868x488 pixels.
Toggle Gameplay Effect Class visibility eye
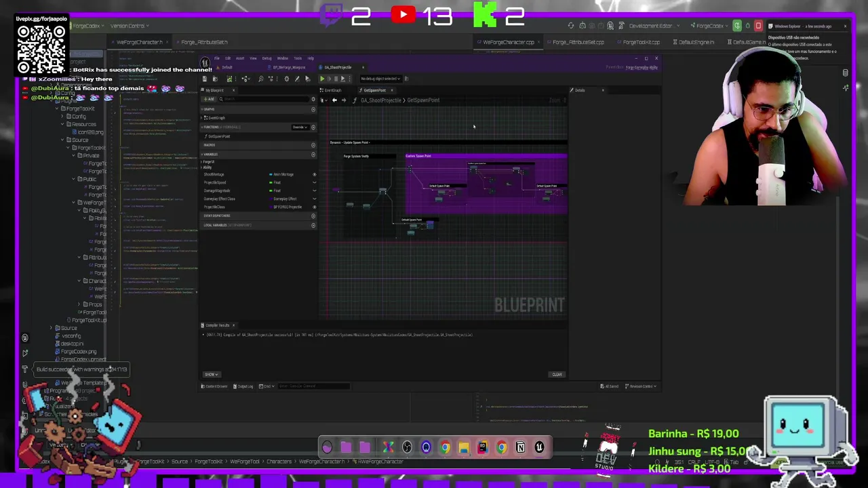[x=314, y=199]
